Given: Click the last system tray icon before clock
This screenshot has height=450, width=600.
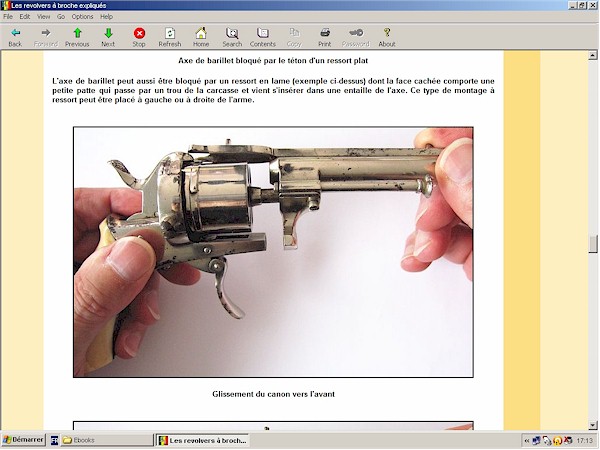Looking at the screenshot, I should coord(568,440).
